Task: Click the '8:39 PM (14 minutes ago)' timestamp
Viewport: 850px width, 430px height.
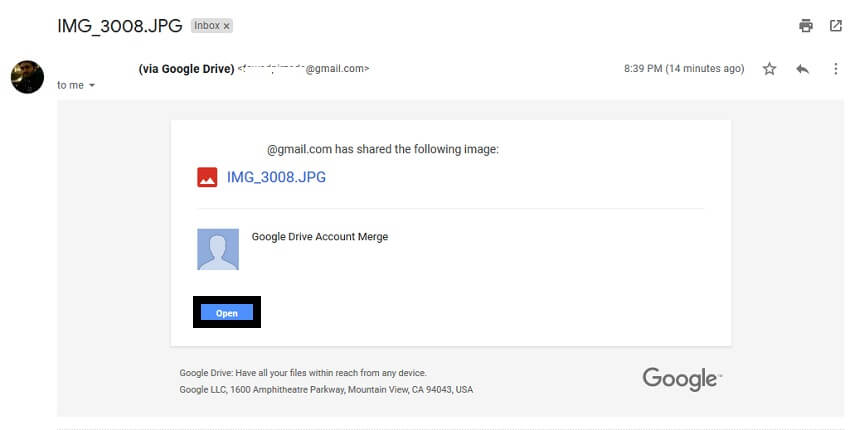Action: point(684,69)
